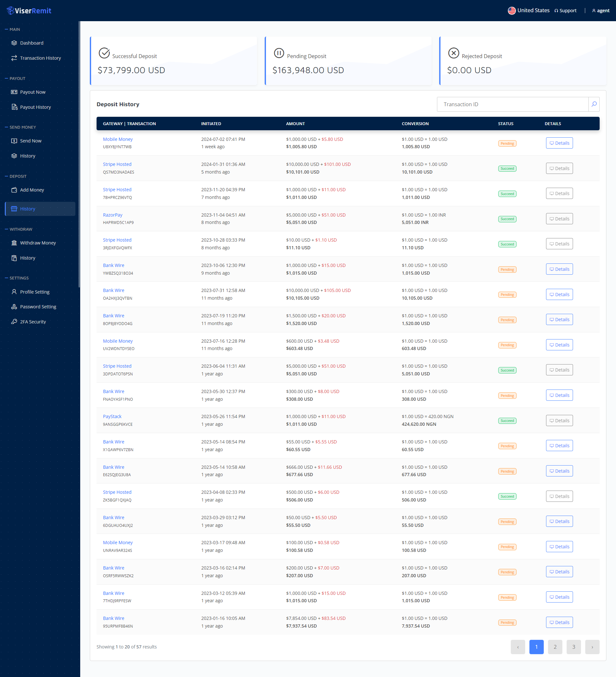Click the next page arrow
The width and height of the screenshot is (616, 677).
pos(592,647)
